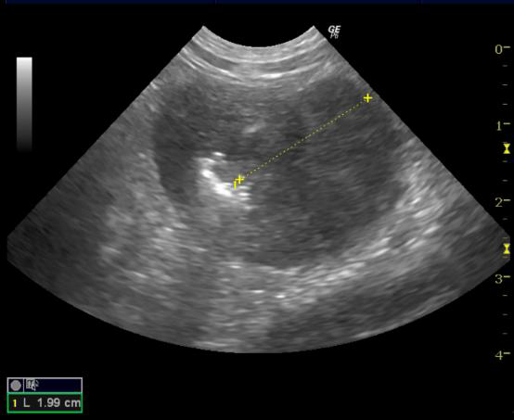
Task: Click the upper focal zone hourglass marker
Action: point(508,148)
